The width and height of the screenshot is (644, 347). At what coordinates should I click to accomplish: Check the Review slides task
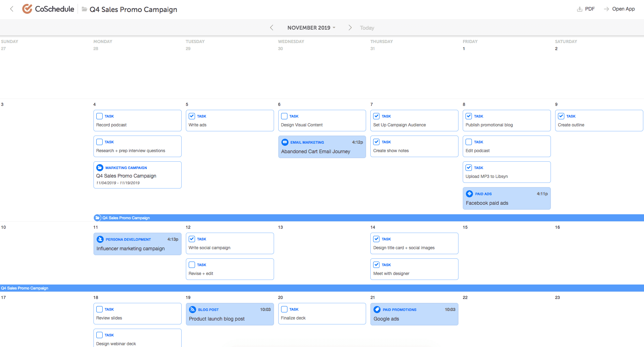click(99, 309)
